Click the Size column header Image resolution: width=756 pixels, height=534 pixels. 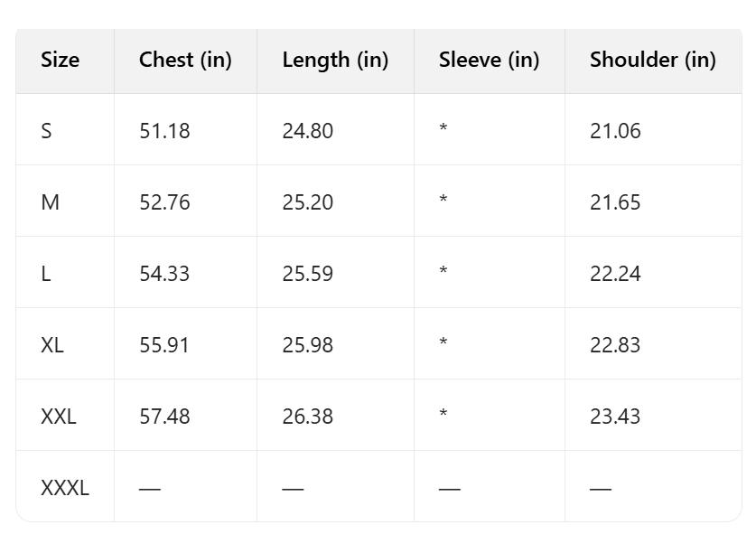coord(60,60)
